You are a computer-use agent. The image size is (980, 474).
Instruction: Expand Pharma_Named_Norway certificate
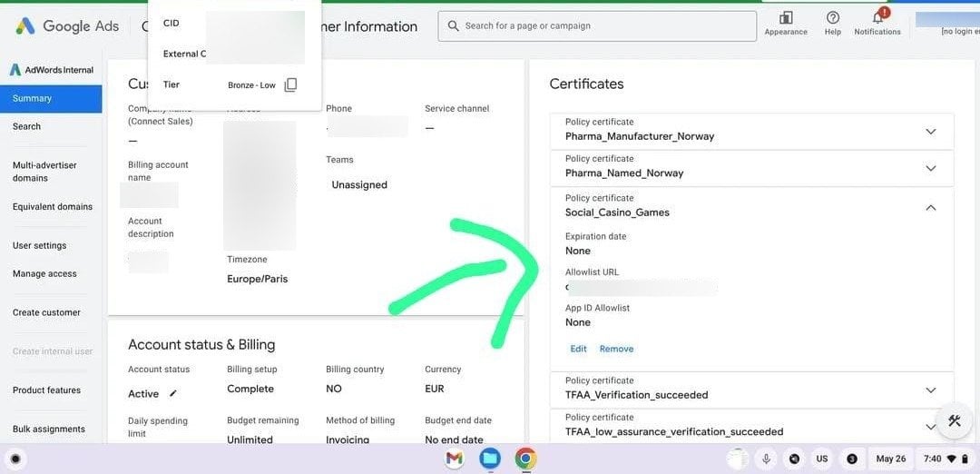[931, 168]
